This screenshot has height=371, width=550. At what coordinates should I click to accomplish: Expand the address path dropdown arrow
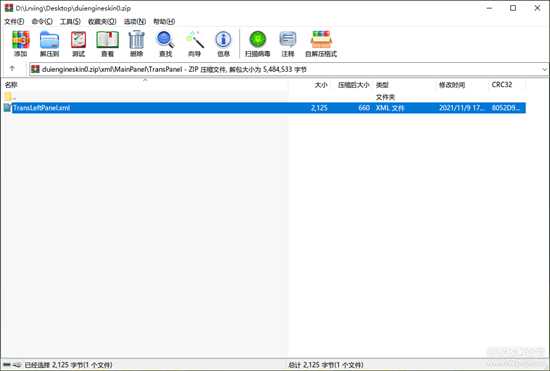click(x=544, y=69)
